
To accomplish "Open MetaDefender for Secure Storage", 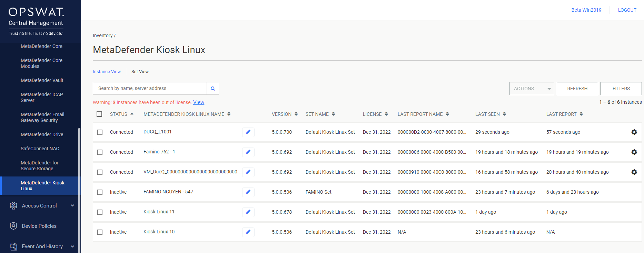I will coord(40,166).
